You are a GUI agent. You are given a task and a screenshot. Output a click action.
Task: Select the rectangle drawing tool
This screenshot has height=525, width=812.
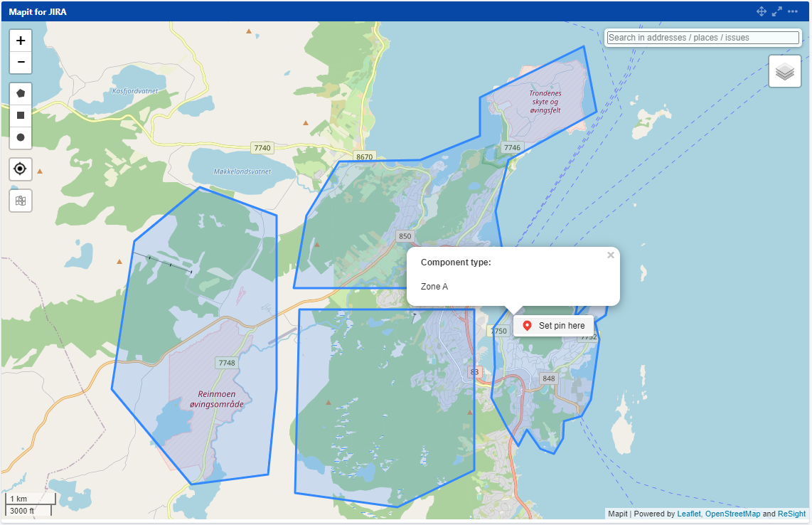click(21, 115)
